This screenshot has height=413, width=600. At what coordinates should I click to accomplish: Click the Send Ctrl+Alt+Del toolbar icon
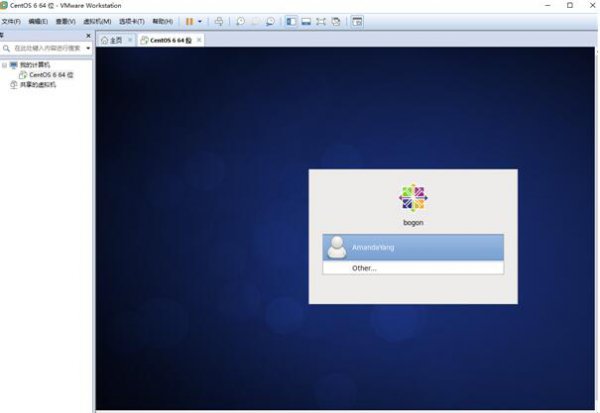tap(219, 21)
